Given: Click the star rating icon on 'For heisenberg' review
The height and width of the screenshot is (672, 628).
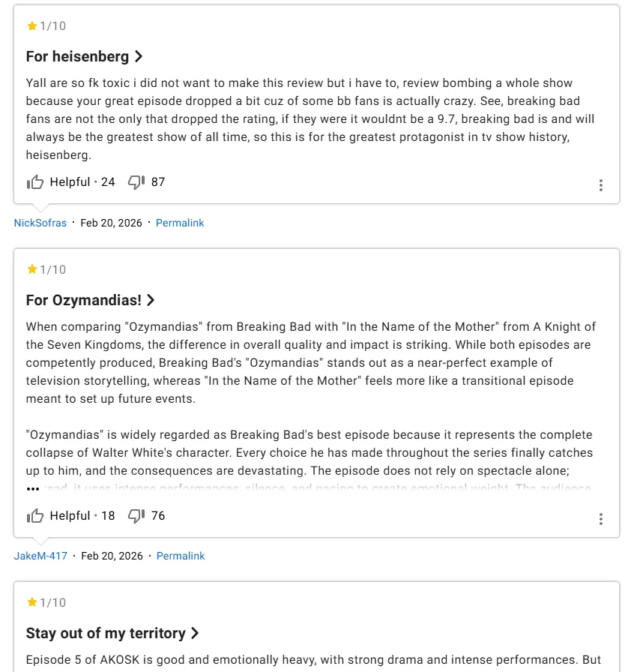Looking at the screenshot, I should [x=32, y=26].
